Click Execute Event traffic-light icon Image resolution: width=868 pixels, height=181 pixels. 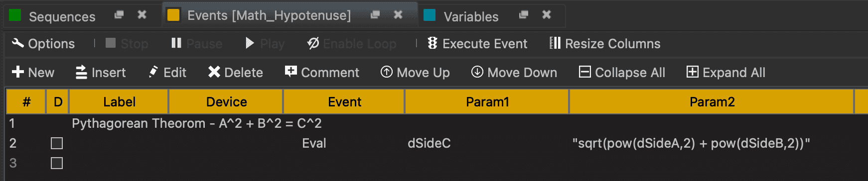pyautogui.click(x=433, y=44)
